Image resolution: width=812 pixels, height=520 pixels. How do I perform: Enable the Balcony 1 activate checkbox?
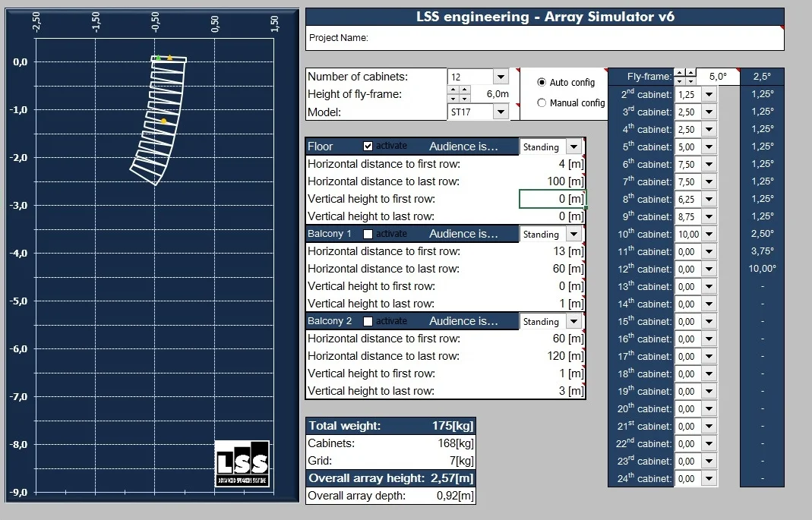[x=368, y=234]
